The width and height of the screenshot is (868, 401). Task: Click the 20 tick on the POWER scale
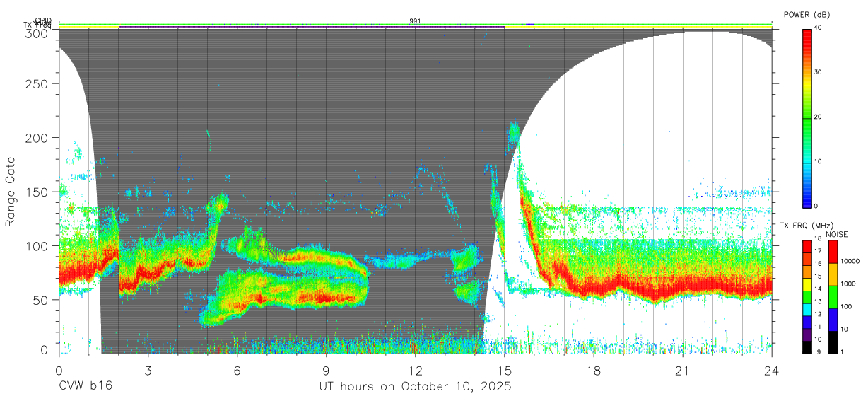[818, 117]
